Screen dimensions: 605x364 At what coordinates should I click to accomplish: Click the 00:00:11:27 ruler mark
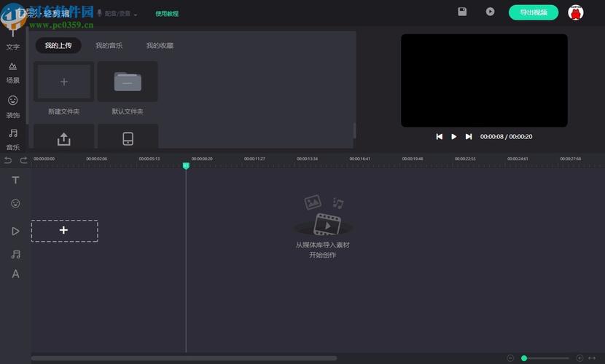click(x=254, y=159)
